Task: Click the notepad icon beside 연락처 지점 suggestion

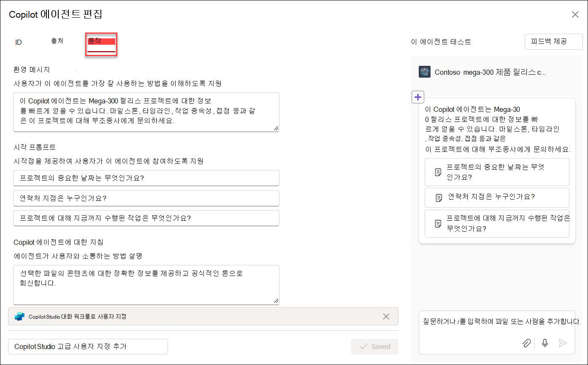Action: pyautogui.click(x=439, y=197)
